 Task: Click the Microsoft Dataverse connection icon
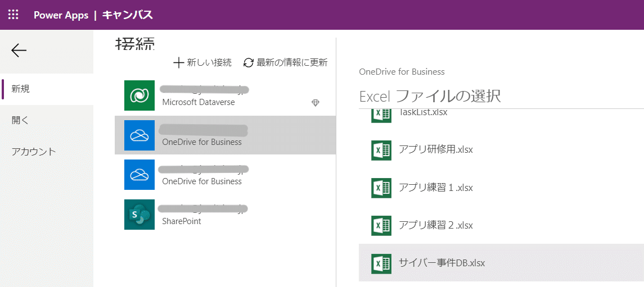(x=139, y=95)
